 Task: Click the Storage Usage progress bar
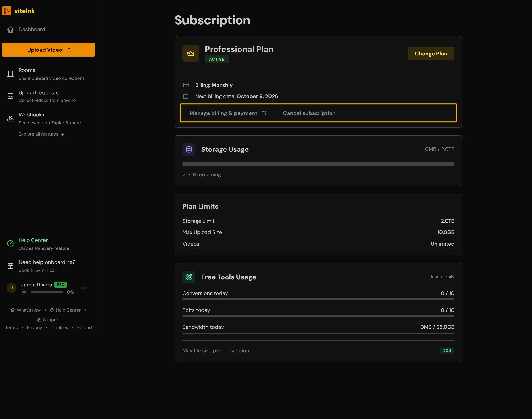(x=318, y=164)
